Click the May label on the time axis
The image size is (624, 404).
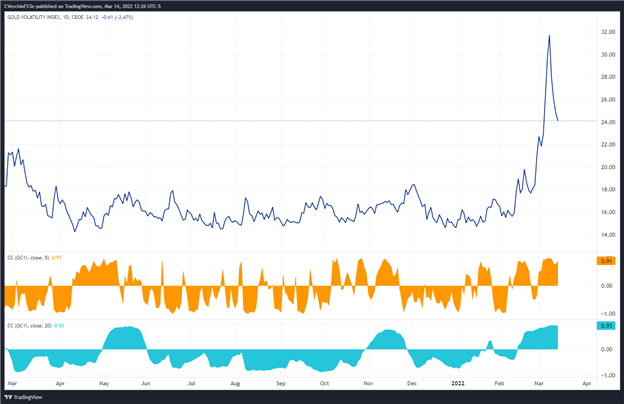(103, 383)
